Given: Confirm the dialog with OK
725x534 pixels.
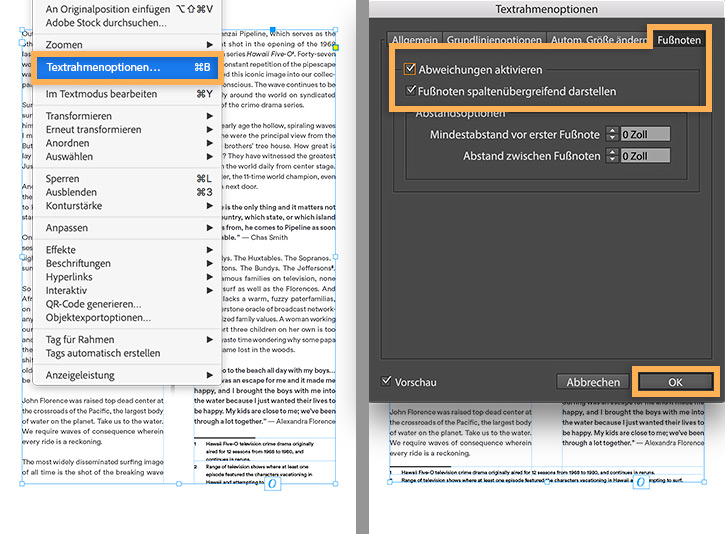Looking at the screenshot, I should coord(675,382).
